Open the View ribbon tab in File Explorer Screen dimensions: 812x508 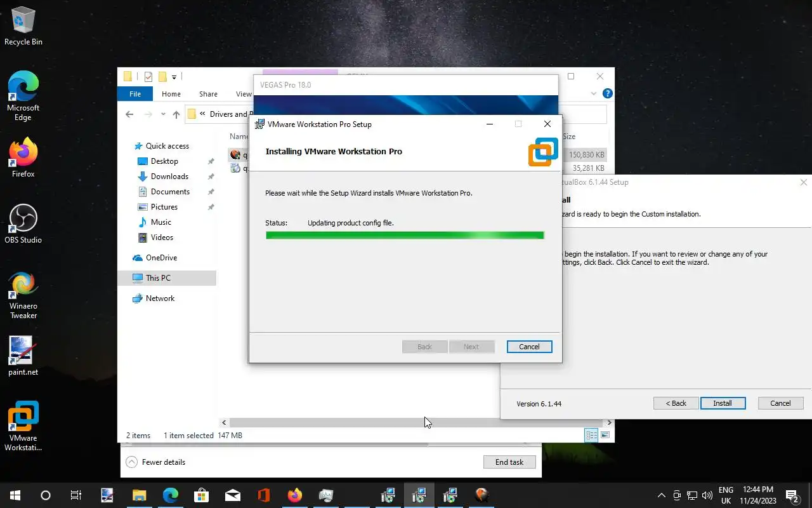point(244,94)
